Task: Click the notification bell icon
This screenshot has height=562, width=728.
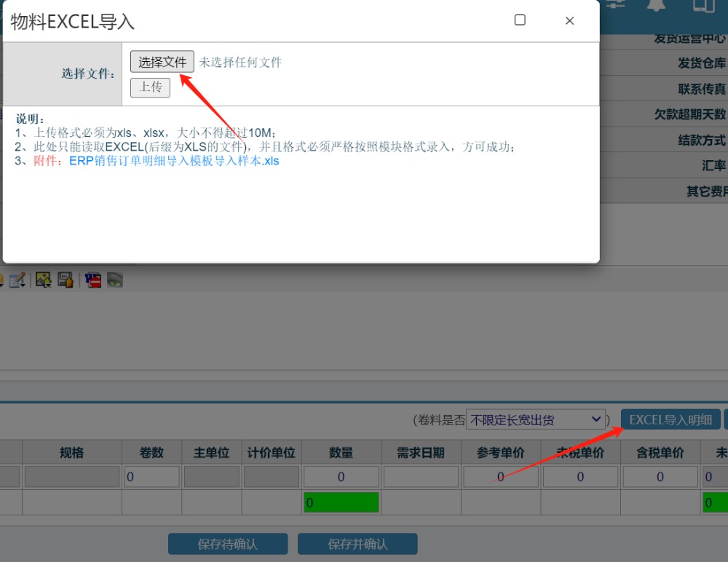Action: click(657, 4)
